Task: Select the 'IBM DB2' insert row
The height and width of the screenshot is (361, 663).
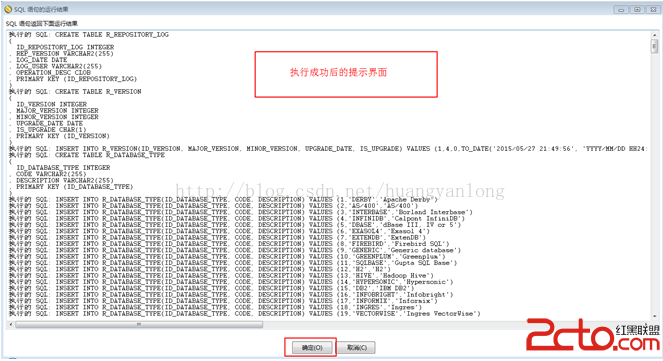Action: pyautogui.click(x=211, y=288)
